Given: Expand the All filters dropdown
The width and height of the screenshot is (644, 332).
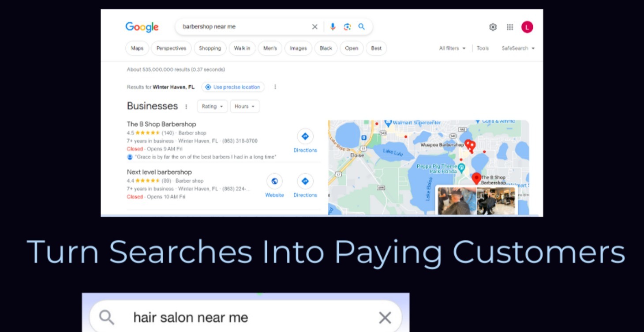Looking at the screenshot, I should click(452, 48).
